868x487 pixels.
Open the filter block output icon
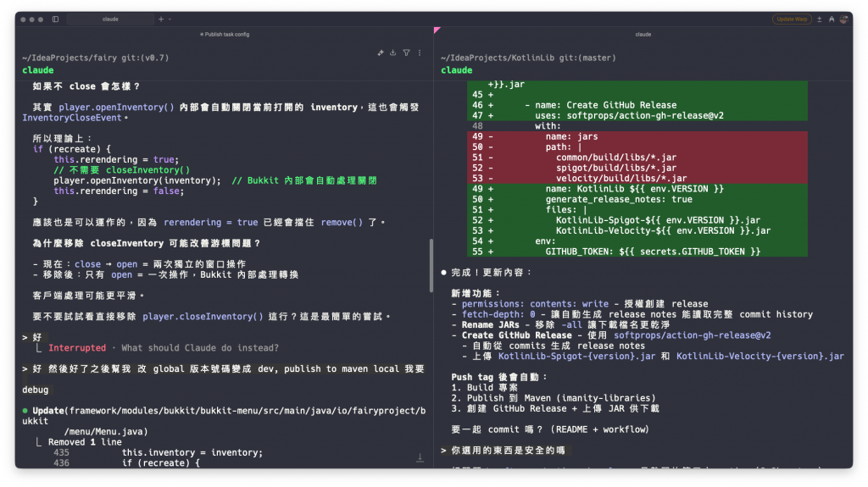click(406, 53)
